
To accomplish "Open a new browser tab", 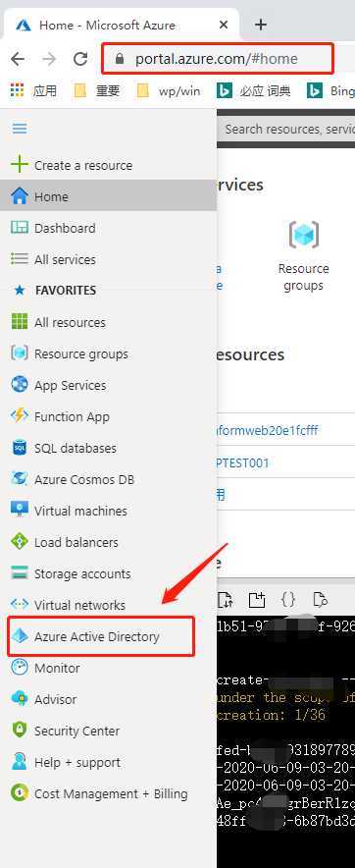I will click(x=261, y=25).
